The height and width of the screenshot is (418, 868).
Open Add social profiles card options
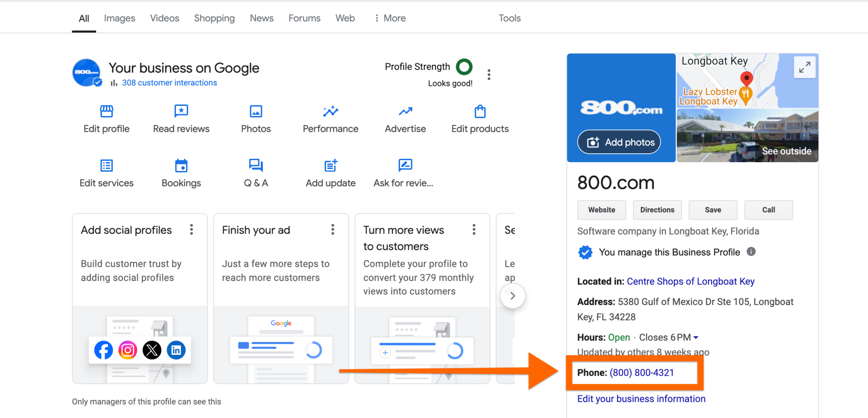[192, 230]
